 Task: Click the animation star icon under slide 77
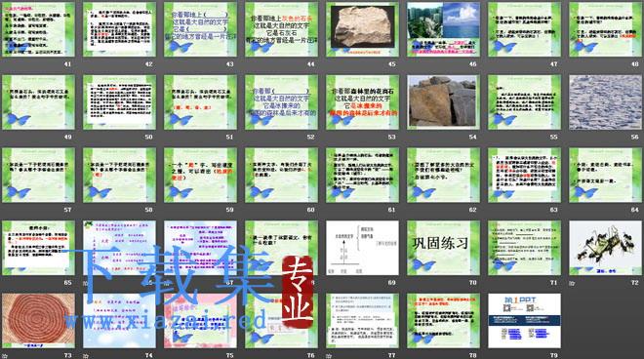[329, 356]
